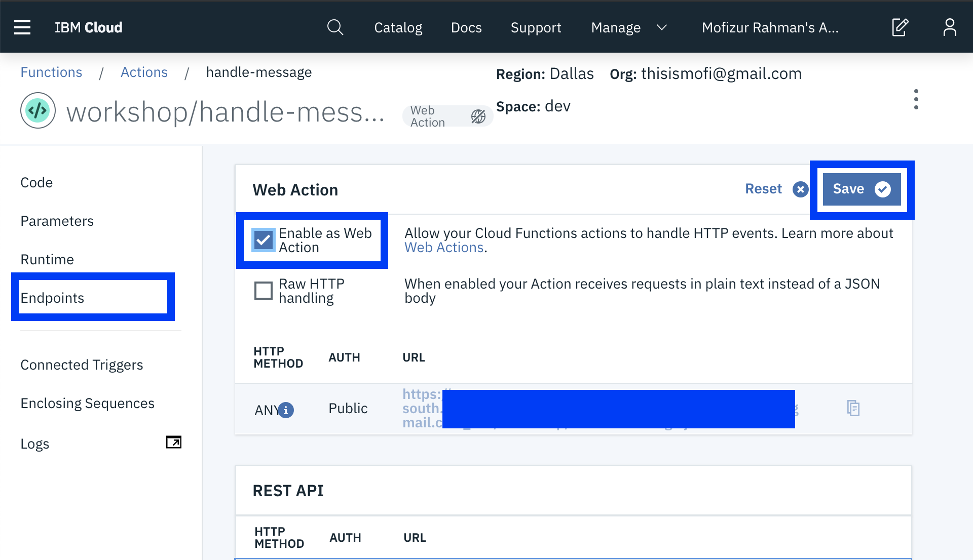
Task: Click the Reset link
Action: 763,189
